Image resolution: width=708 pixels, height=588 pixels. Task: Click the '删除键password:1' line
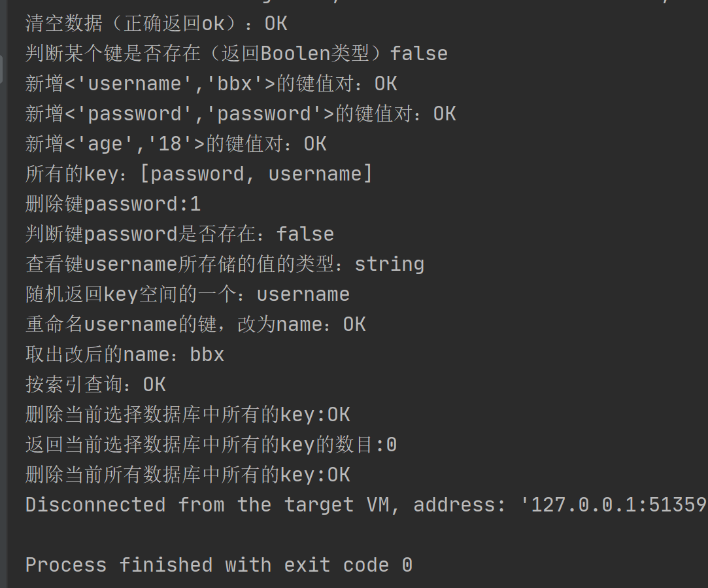[x=112, y=204]
